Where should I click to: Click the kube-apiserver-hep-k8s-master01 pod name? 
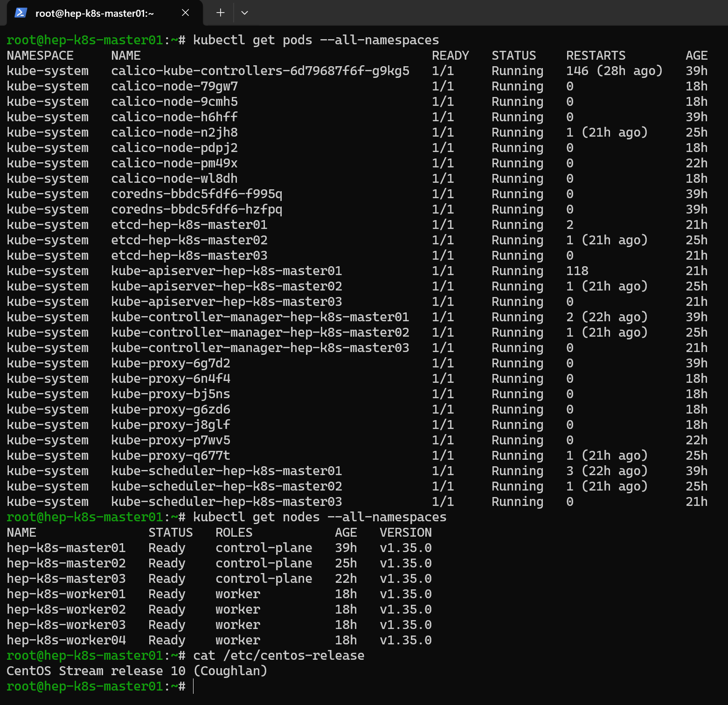pos(226,271)
